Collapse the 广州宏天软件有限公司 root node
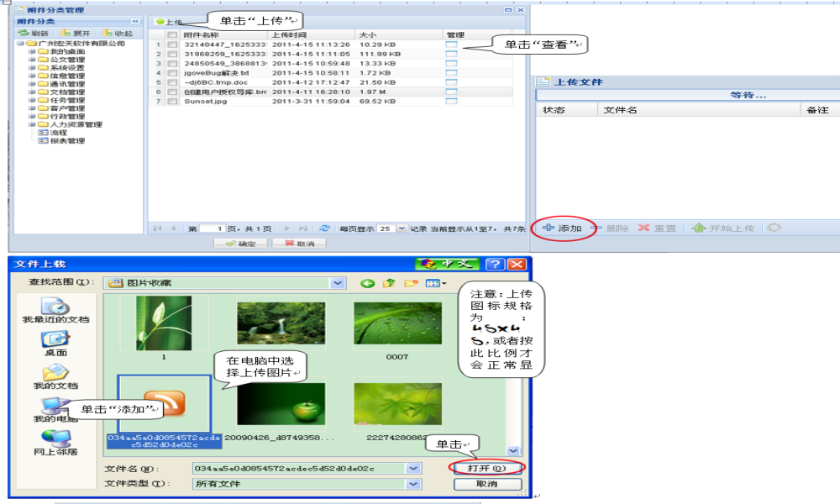The image size is (840, 504). 20,44
